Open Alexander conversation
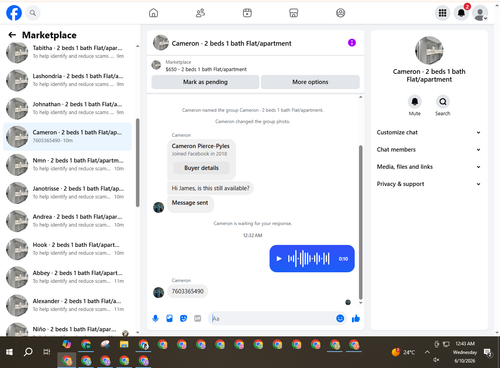The image size is (500, 368). pos(67,305)
